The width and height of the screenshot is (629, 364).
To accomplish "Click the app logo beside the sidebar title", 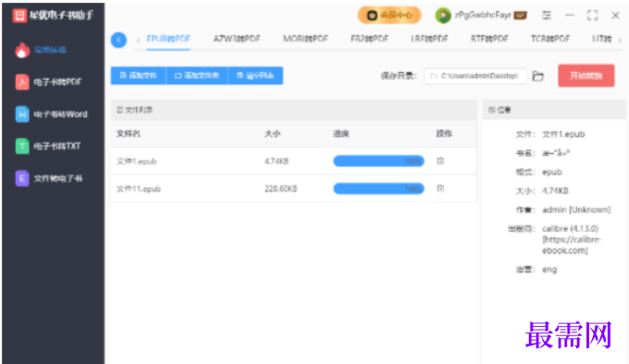I will click(x=19, y=16).
